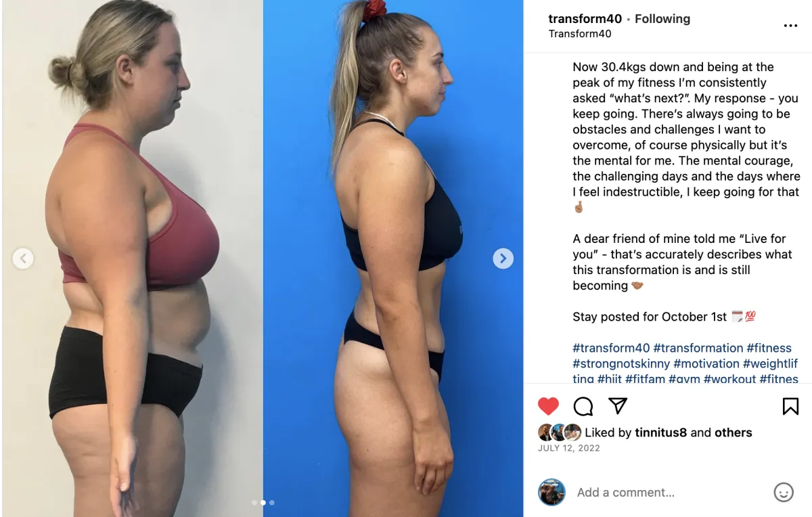Open the #strongnotskinny hashtag
Image resolution: width=812 pixels, height=517 pixels.
coord(621,363)
